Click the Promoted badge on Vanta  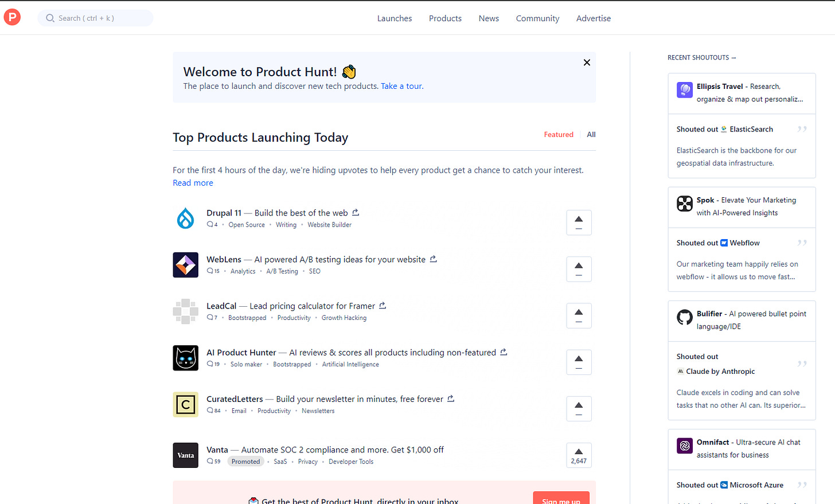pyautogui.click(x=245, y=462)
